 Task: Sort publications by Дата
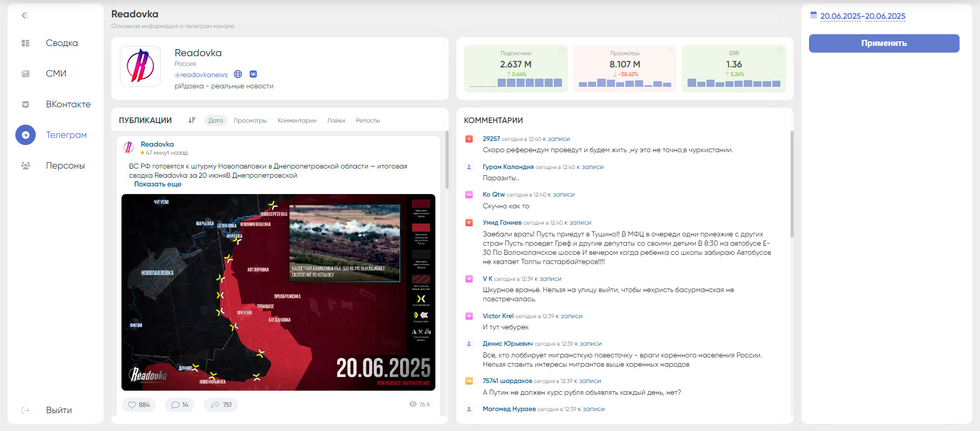tap(215, 121)
